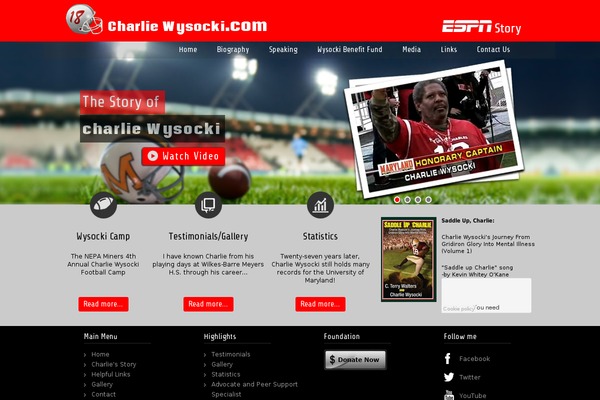This screenshot has width=600, height=400.
Task: Click the CharlieWysocki.com site title
Action: coord(187,26)
